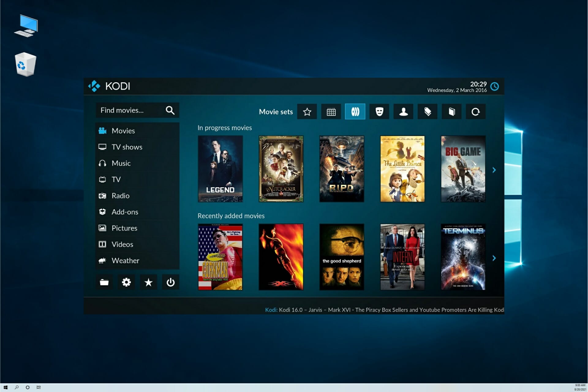Select Music from left sidebar menu
The image size is (588, 392).
[x=121, y=163]
